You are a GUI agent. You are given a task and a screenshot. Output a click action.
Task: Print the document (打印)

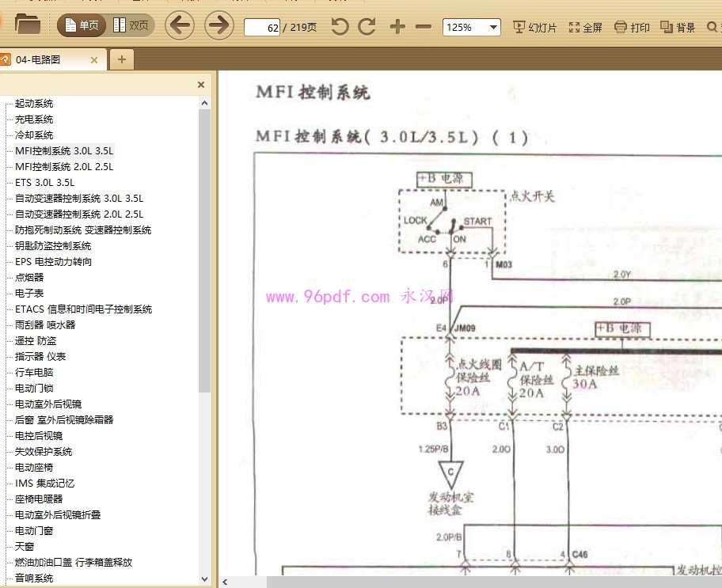(632, 27)
